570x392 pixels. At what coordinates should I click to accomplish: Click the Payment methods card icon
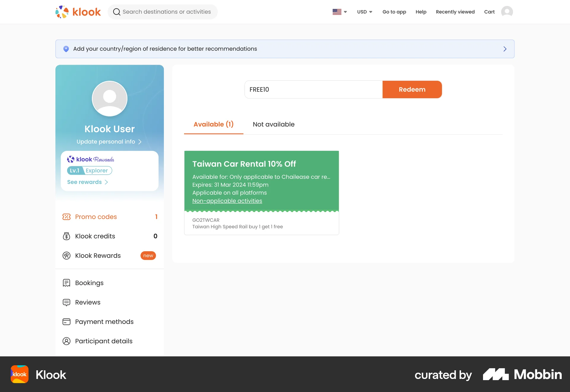(x=66, y=322)
